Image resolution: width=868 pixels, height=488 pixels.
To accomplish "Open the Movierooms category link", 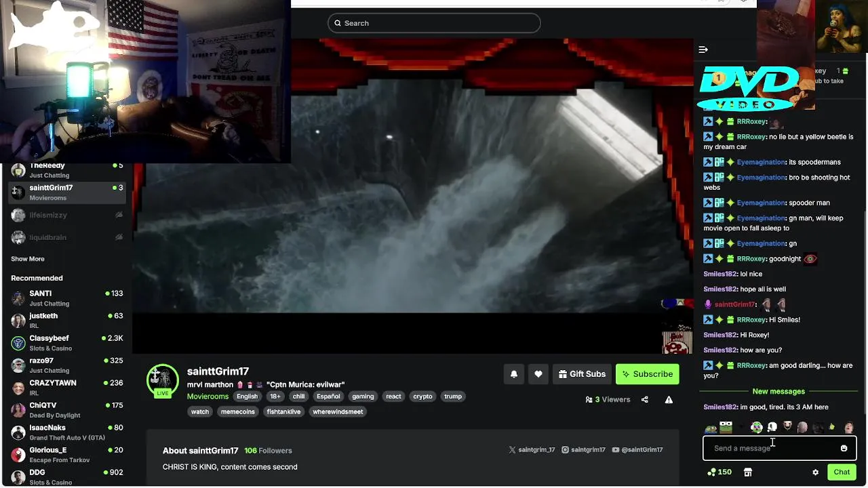I will [208, 396].
